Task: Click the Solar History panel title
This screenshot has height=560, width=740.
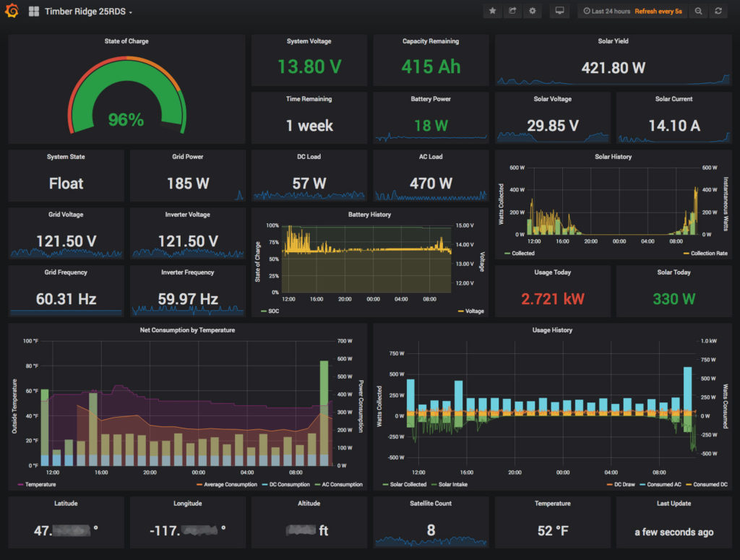Action: (x=612, y=157)
